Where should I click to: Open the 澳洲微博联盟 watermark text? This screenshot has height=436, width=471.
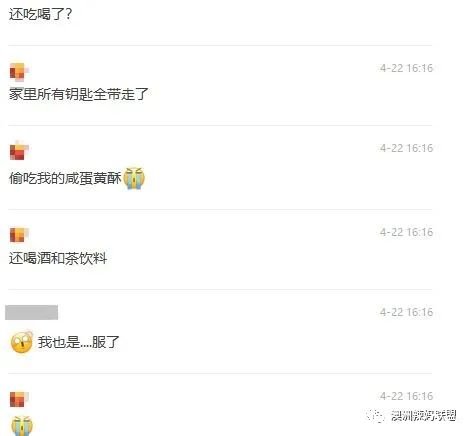pyautogui.click(x=424, y=416)
